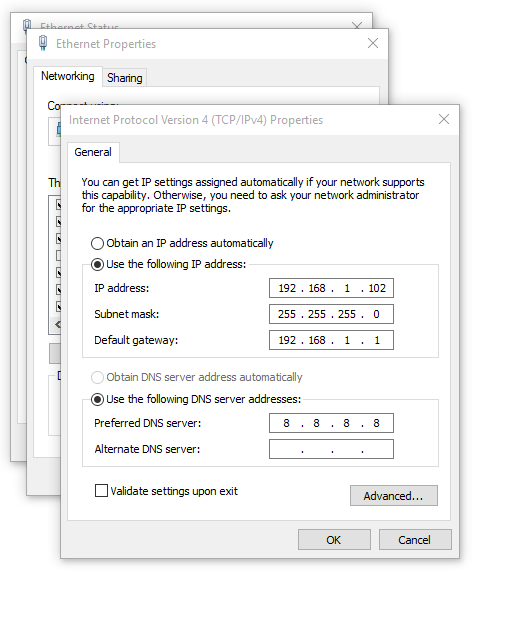
Task: Switch to the Sharing tab in Ethernet Properties
Action: click(x=125, y=78)
